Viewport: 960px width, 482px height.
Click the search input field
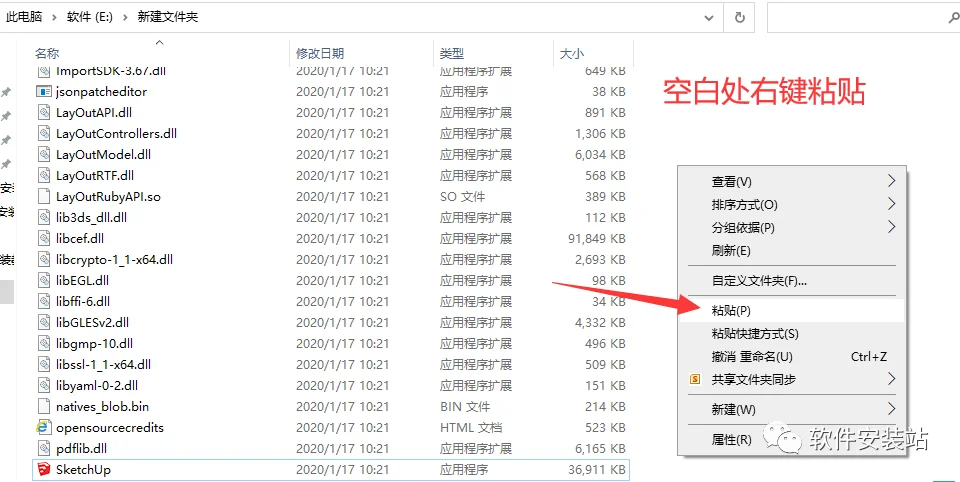pyautogui.click(x=856, y=18)
